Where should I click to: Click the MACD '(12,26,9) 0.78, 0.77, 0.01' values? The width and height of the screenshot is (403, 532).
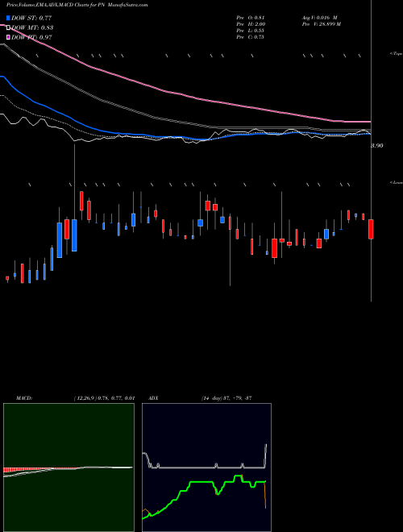coord(104,397)
